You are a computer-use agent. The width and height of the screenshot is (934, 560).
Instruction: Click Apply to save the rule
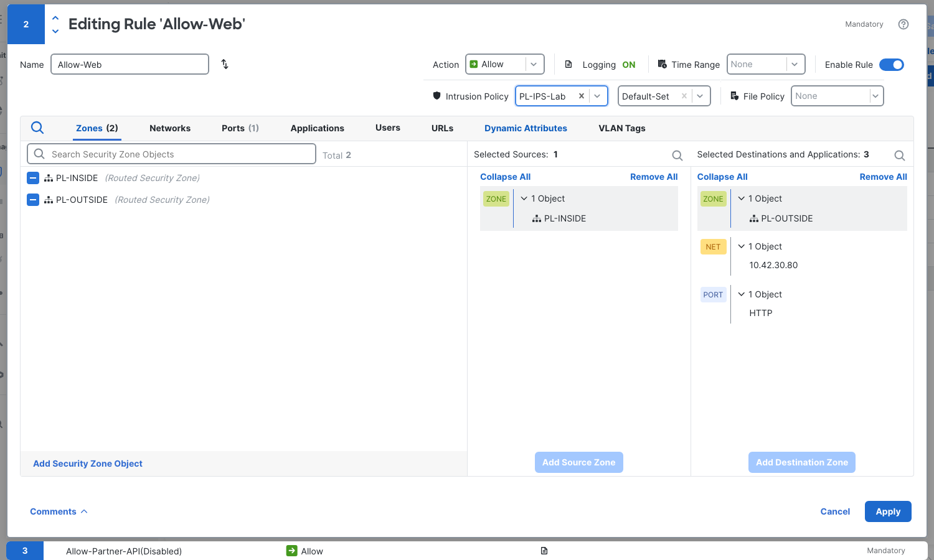pyautogui.click(x=888, y=511)
